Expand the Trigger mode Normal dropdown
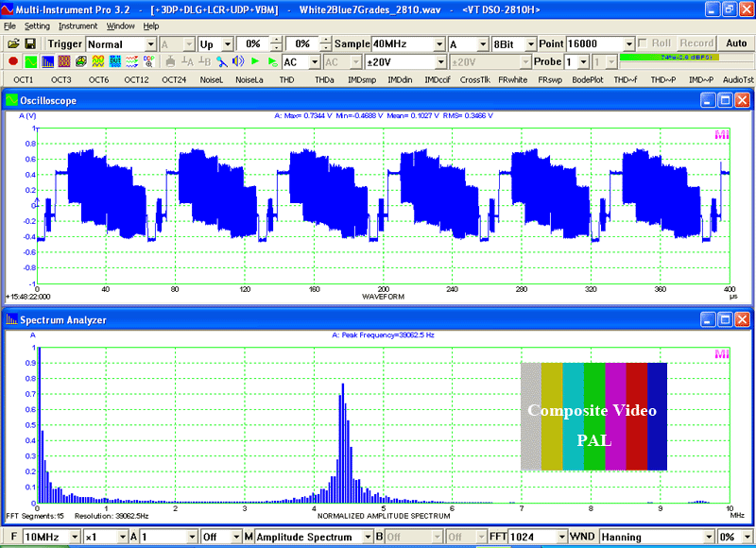 (x=150, y=44)
